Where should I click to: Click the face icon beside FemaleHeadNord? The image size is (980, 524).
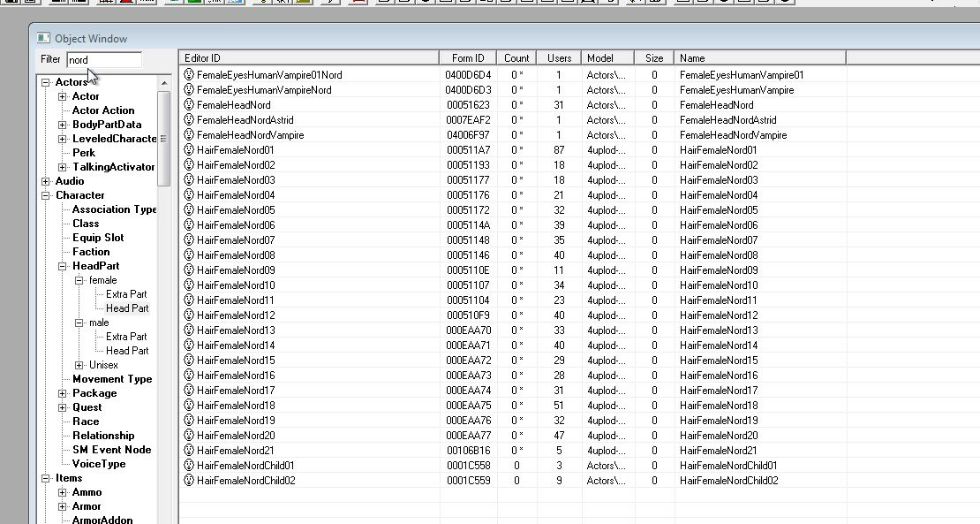click(x=189, y=104)
